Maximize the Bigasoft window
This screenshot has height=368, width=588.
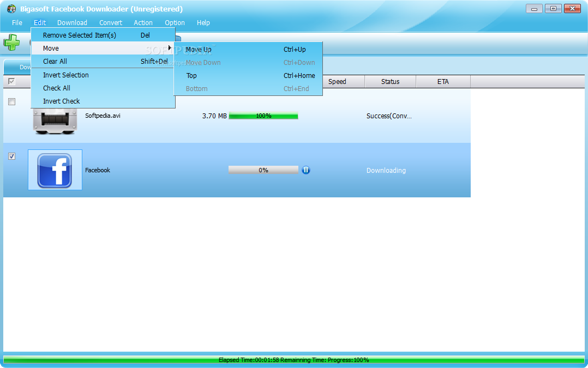(x=553, y=9)
